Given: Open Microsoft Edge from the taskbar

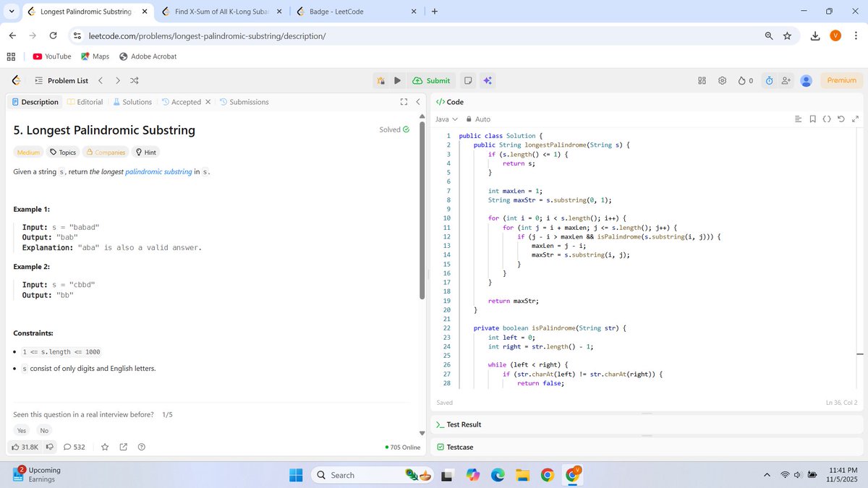Looking at the screenshot, I should tap(498, 474).
